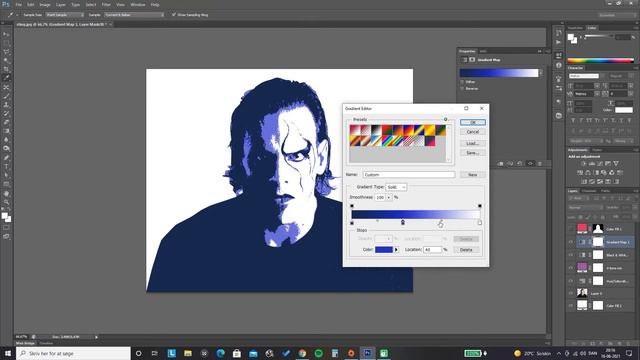This screenshot has height=360, width=640.
Task: Select the Rectangular Marquee tool
Action: point(6,43)
